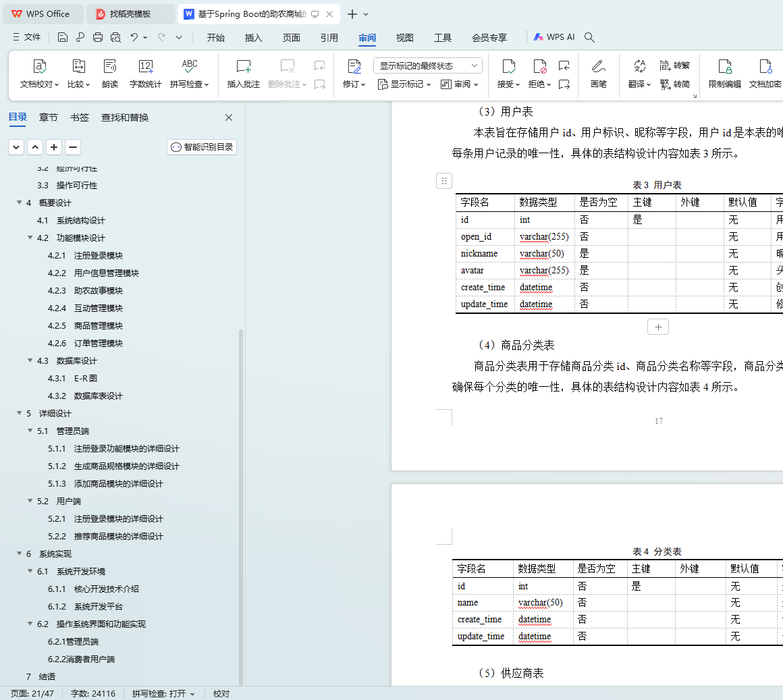Image resolution: width=783 pixels, height=700 pixels.
Task: Click the 字数: 24116 status bar entry
Action: 93,694
